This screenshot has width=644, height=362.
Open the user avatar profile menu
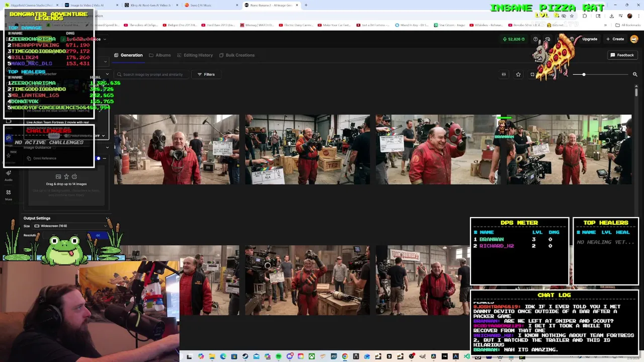click(634, 39)
